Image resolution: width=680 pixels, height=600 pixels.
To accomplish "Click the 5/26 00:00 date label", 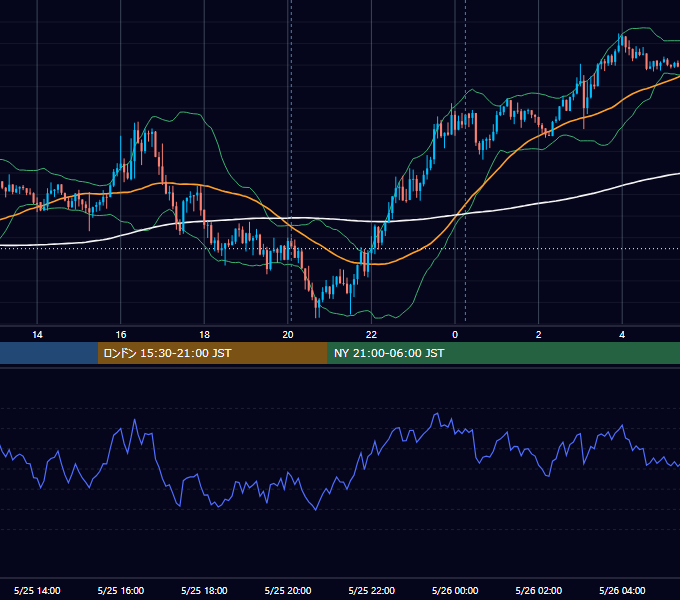I will [455, 590].
